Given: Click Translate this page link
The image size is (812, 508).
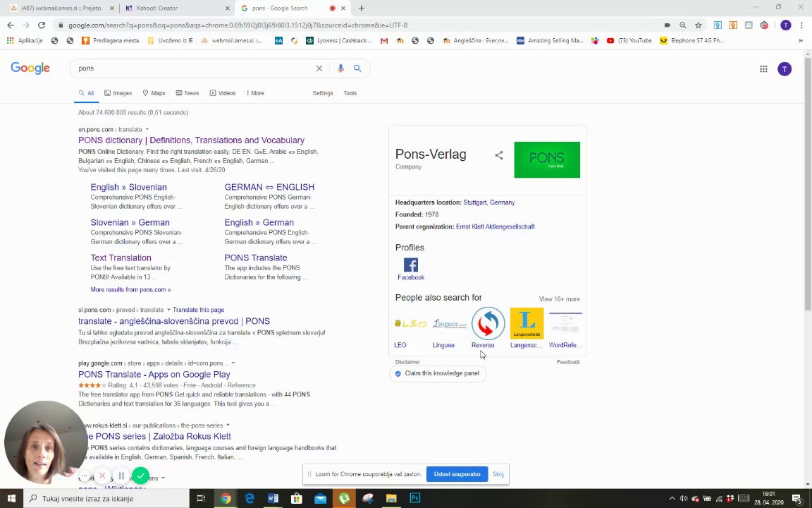Looking at the screenshot, I should [x=198, y=310].
